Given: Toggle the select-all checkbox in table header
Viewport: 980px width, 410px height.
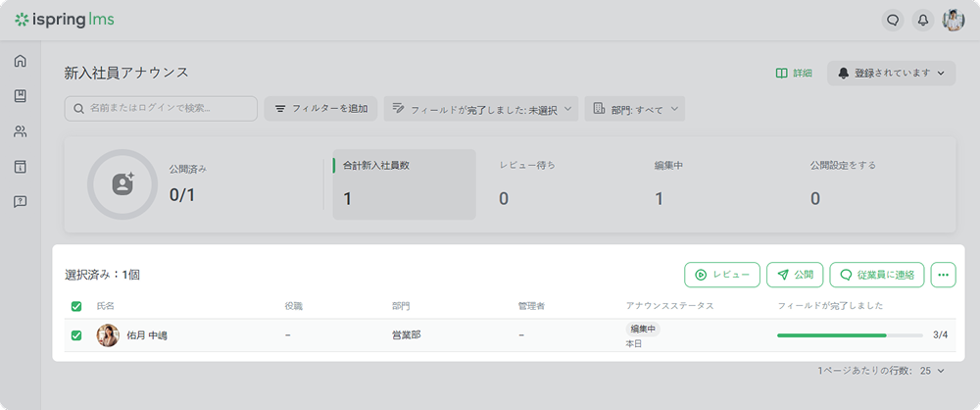Looking at the screenshot, I should (76, 306).
